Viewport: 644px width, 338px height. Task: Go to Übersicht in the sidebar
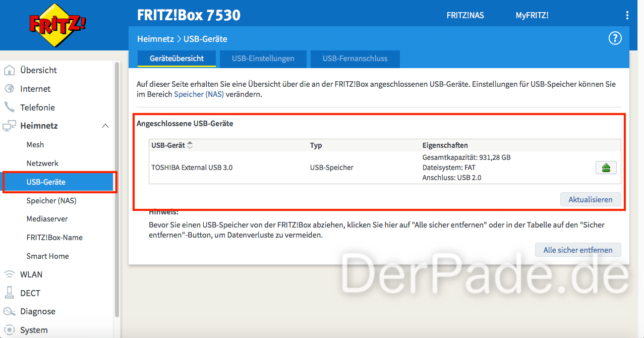pyautogui.click(x=39, y=70)
